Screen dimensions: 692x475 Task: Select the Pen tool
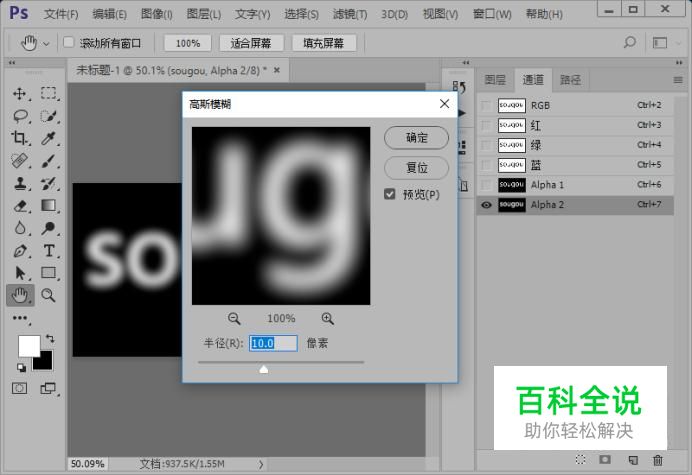[x=19, y=251]
